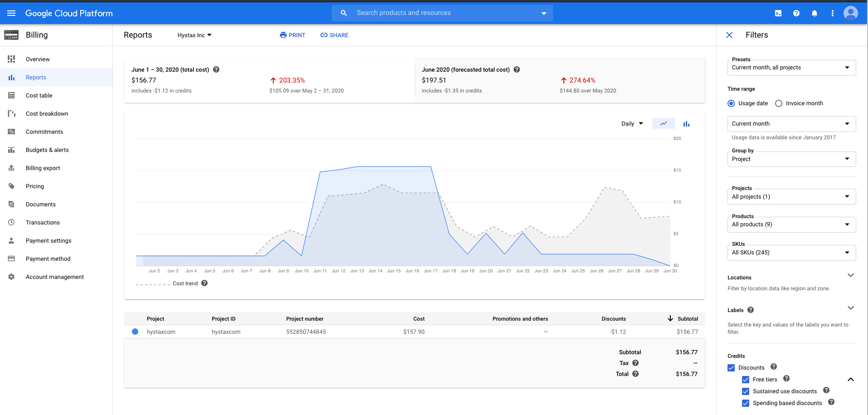This screenshot has height=415, width=868.
Task: Collapse Discounts sub-options chevron
Action: pos(851,380)
